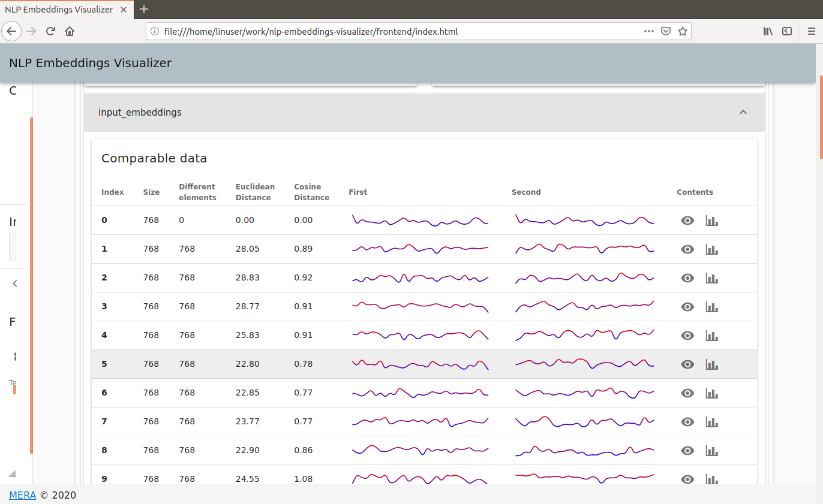Click the First sparkline in row 5
Image resolution: width=823 pixels, height=504 pixels.
pyautogui.click(x=420, y=364)
